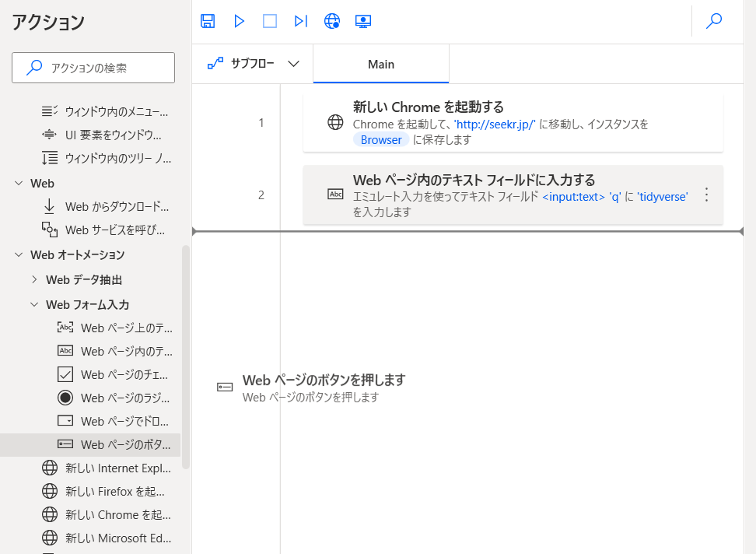The image size is (756, 554).
Task: Click the アクションの検索 search field
Action: tap(93, 68)
